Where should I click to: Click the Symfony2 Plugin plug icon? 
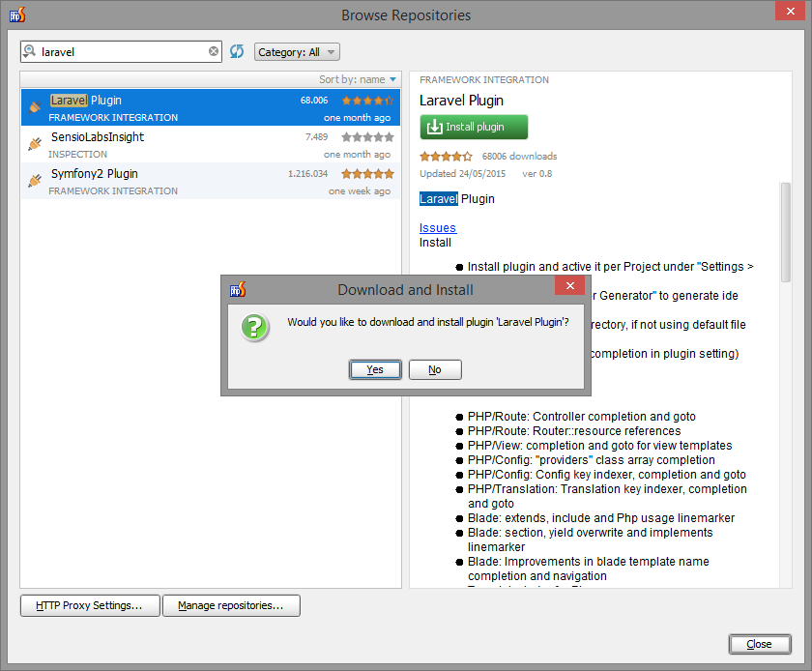[x=35, y=180]
